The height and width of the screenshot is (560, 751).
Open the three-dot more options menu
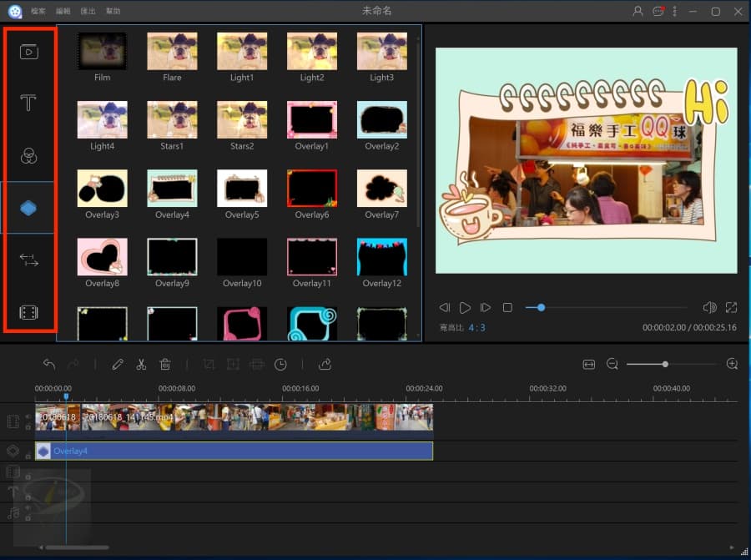pyautogui.click(x=674, y=12)
